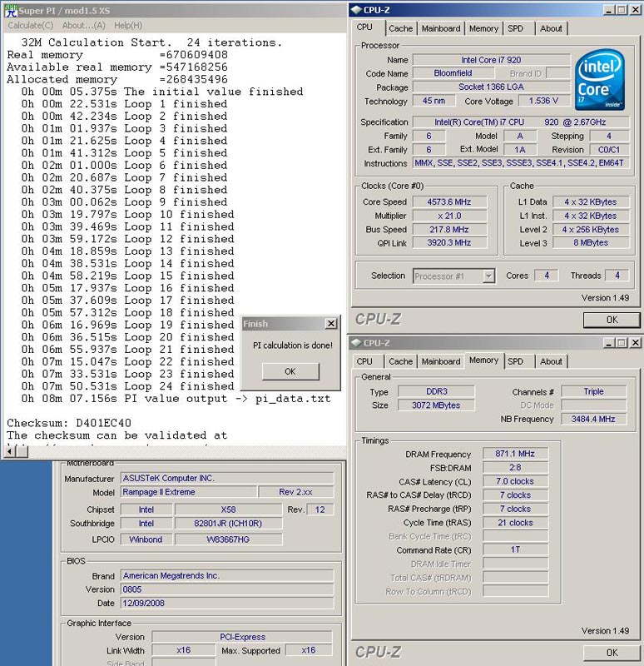Click the CPU-Z logo icon in top window title bar

tap(357, 10)
